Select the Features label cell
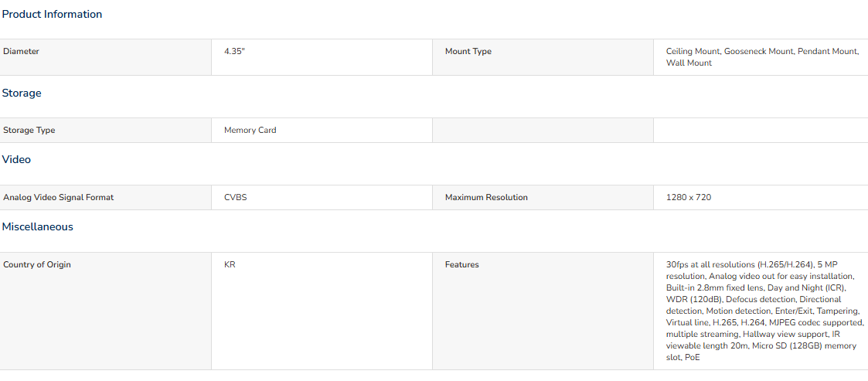868x381 pixels. [x=543, y=311]
